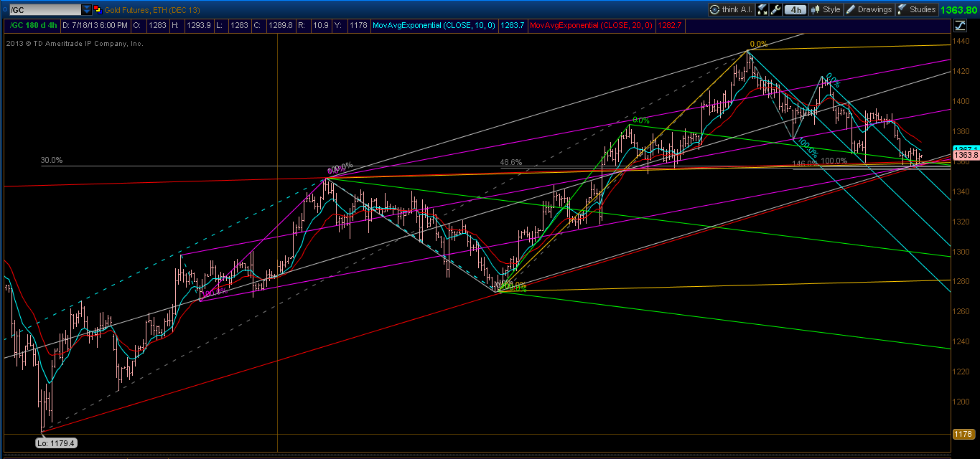980x459 pixels.
Task: Open the Style candlestick menu
Action: tap(826, 9)
